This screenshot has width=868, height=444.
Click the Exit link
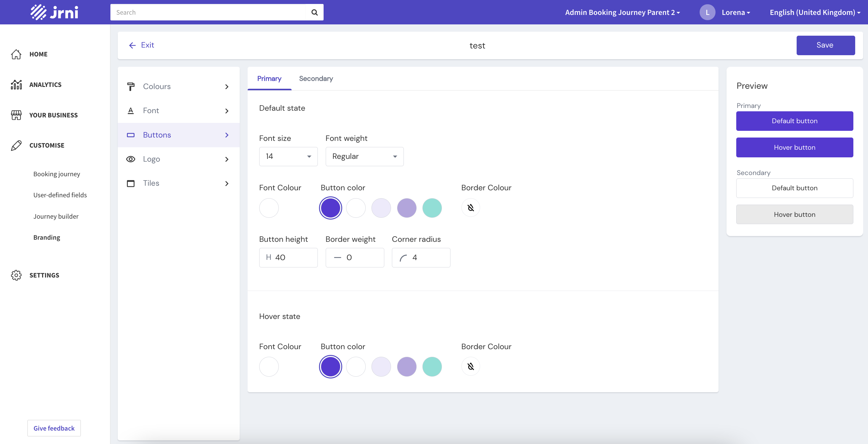tap(148, 45)
